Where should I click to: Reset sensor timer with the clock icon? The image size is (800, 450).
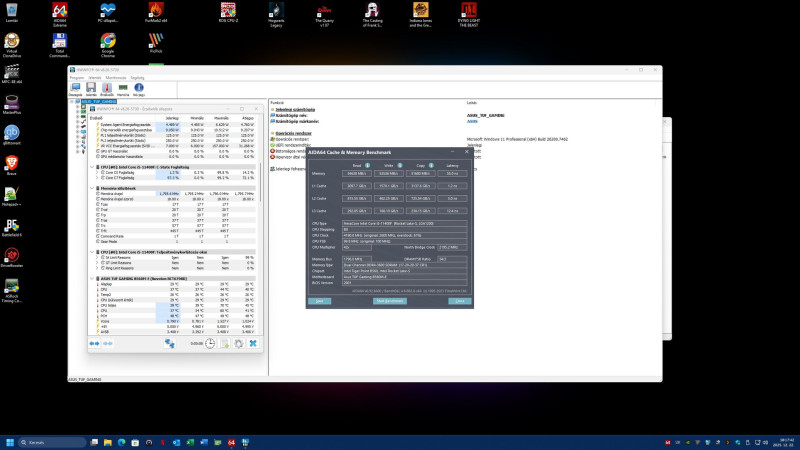click(x=210, y=344)
